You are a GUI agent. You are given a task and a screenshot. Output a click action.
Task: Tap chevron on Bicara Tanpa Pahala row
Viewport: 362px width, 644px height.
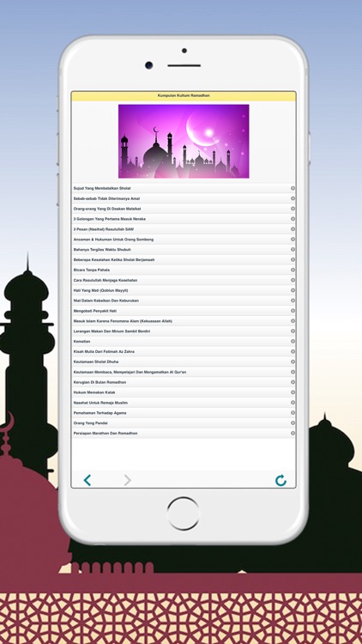pos(293,270)
